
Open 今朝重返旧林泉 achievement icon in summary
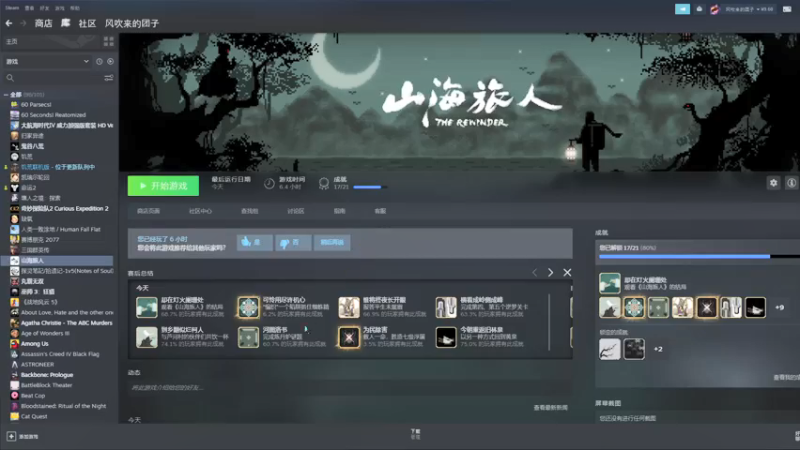(446, 338)
